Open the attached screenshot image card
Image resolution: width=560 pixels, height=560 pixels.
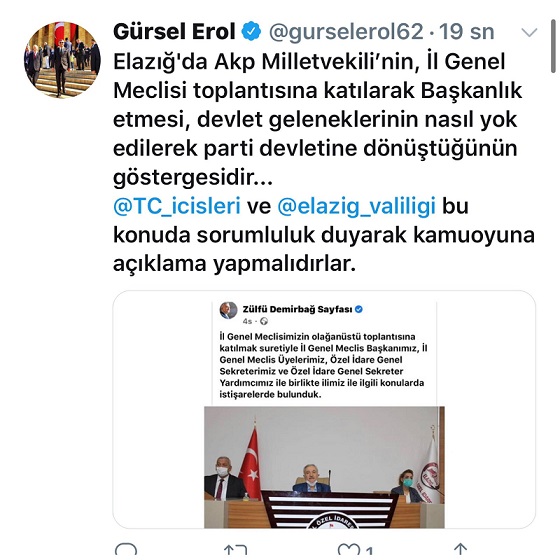(x=324, y=409)
